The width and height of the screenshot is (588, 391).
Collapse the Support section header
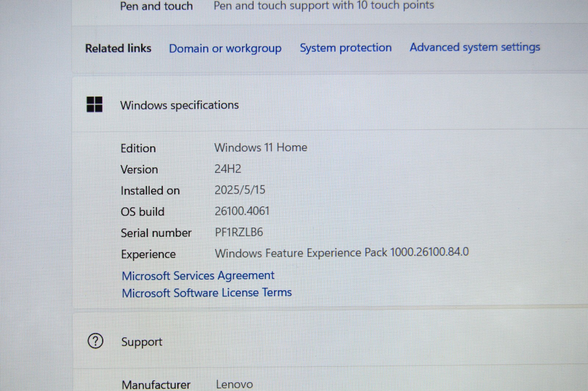pos(330,341)
